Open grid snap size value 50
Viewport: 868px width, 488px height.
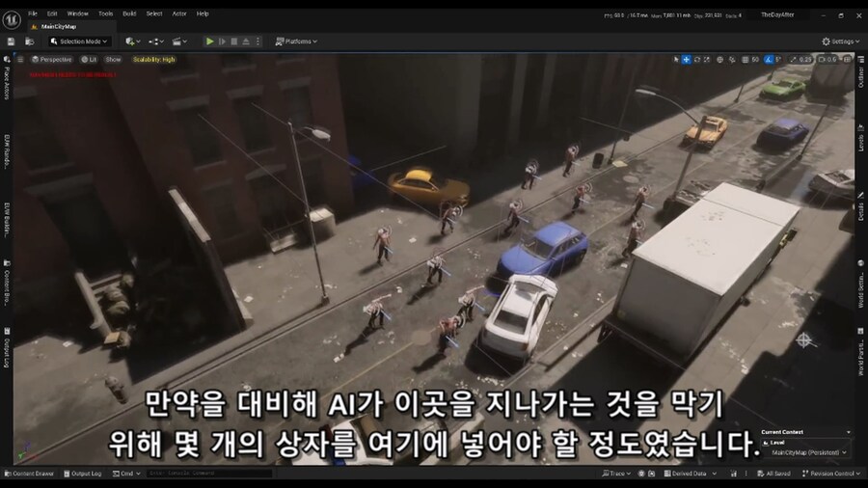755,59
